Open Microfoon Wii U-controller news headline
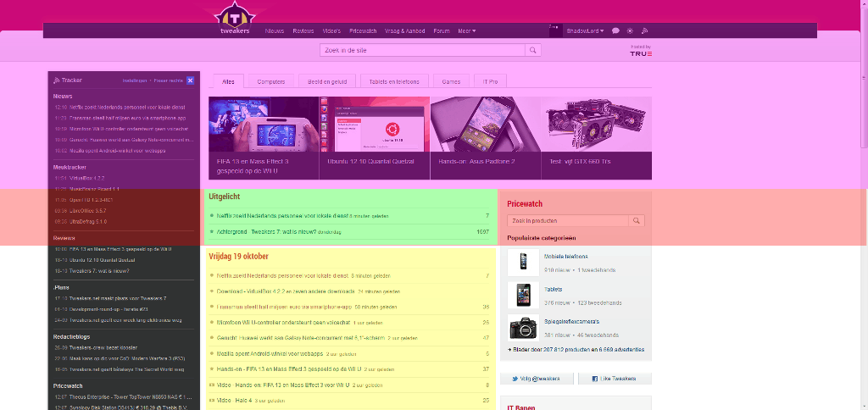868x410 pixels. [283, 322]
